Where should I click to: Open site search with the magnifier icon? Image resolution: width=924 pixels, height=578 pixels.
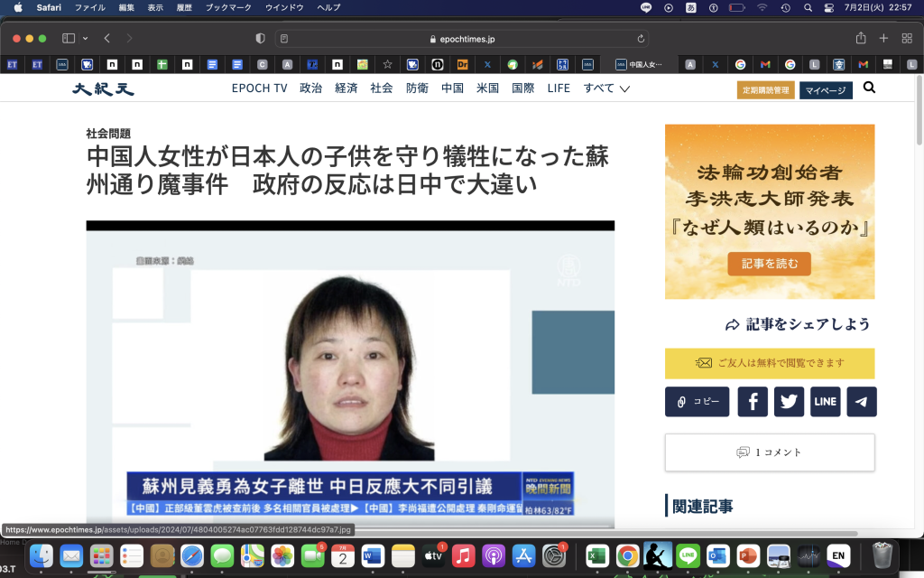868,88
